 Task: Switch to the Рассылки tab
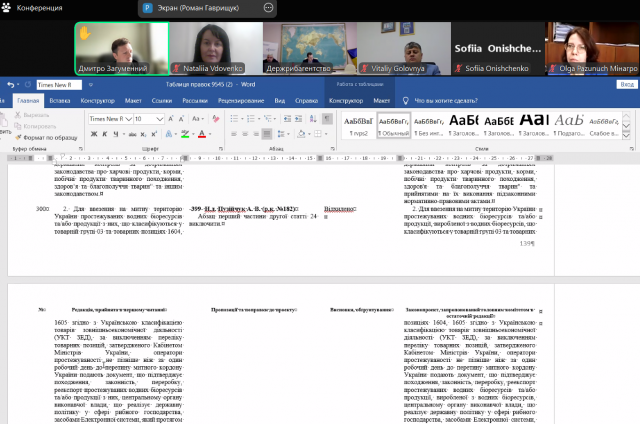pos(195,100)
